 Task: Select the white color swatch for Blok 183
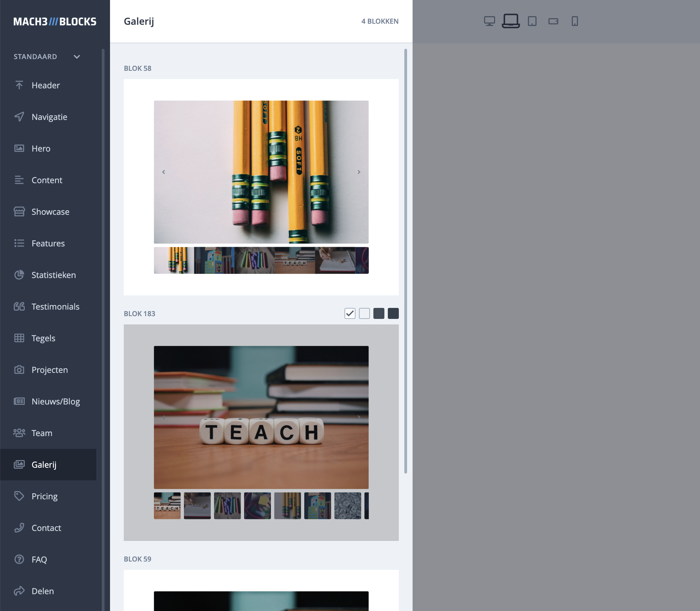pyautogui.click(x=364, y=313)
